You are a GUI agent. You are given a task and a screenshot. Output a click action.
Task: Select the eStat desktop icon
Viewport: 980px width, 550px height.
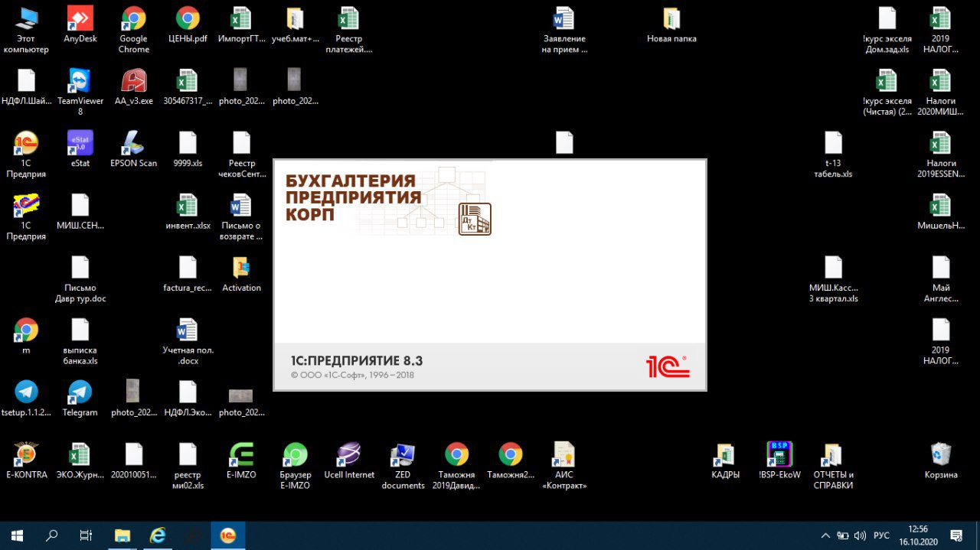tap(80, 149)
